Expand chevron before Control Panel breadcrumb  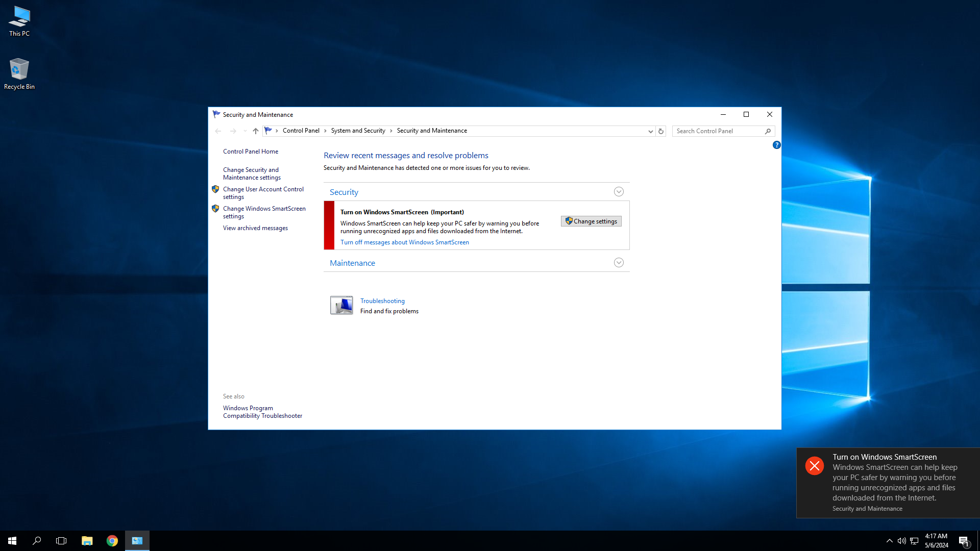pyautogui.click(x=277, y=131)
